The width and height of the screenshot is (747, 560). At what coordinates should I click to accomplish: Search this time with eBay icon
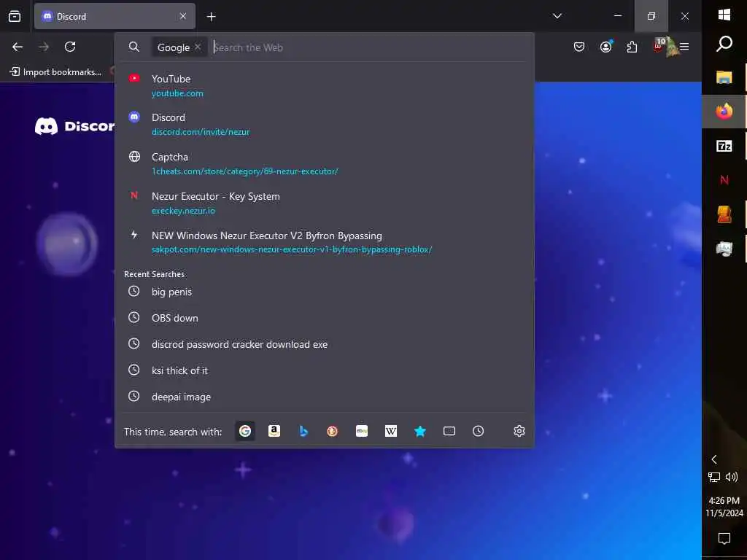(362, 431)
